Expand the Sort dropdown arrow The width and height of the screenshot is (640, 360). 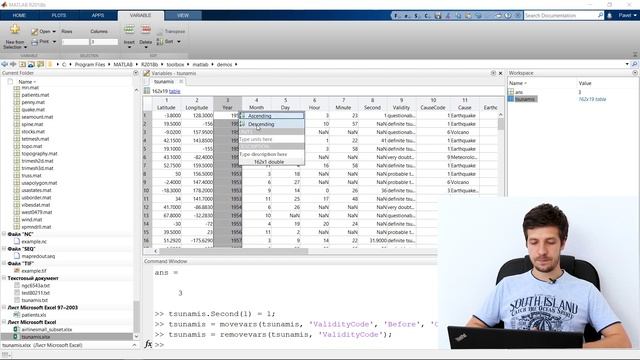click(x=178, y=42)
